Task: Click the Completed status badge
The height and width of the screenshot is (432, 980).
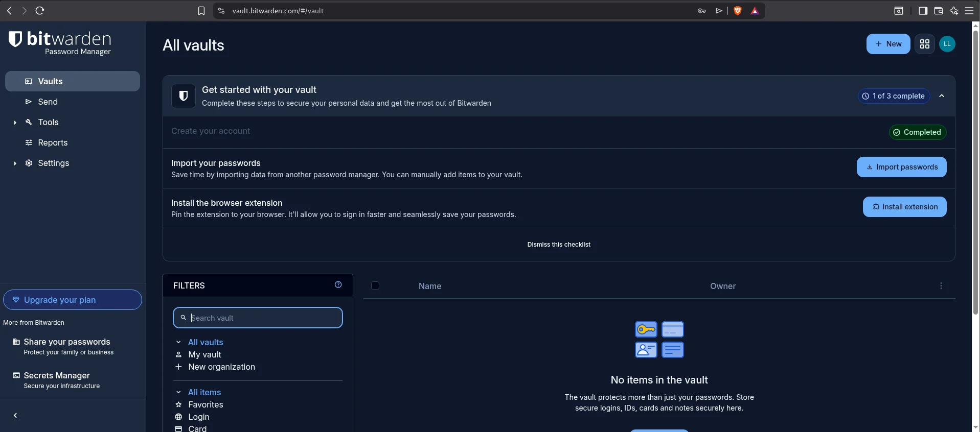Action: 918,132
